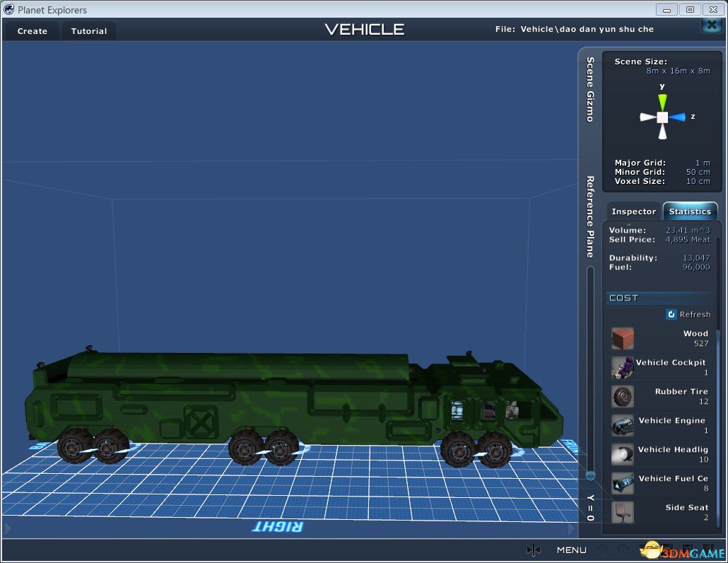Screen dimensions: 728x563
Task: Toggle the mirror symmetry icon near MENU
Action: [534, 550]
